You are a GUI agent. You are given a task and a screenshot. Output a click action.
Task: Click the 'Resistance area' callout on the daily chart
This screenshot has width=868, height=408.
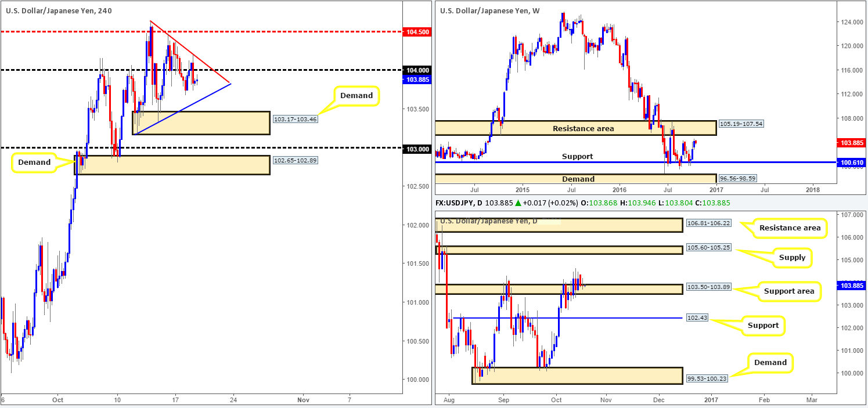(x=790, y=228)
